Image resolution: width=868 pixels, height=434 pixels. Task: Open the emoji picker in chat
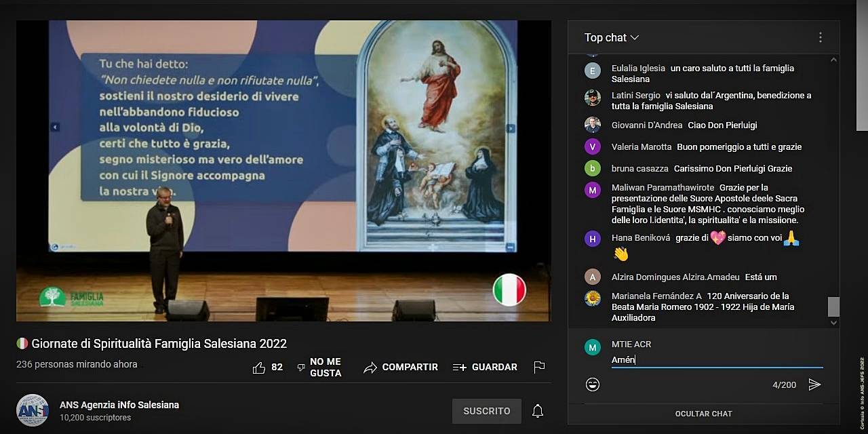coord(593,384)
